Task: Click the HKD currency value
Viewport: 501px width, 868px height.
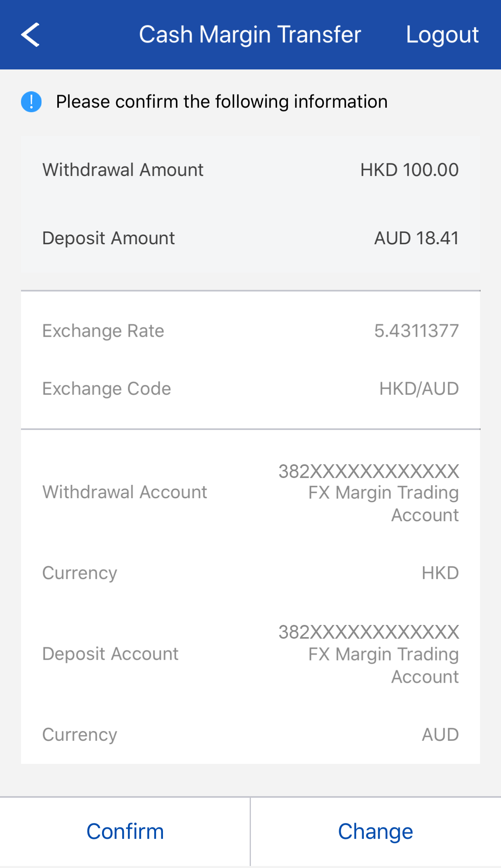Action: (x=440, y=573)
